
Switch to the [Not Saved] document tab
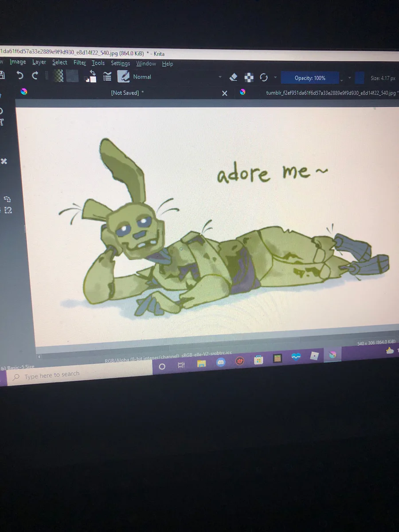[x=127, y=93]
